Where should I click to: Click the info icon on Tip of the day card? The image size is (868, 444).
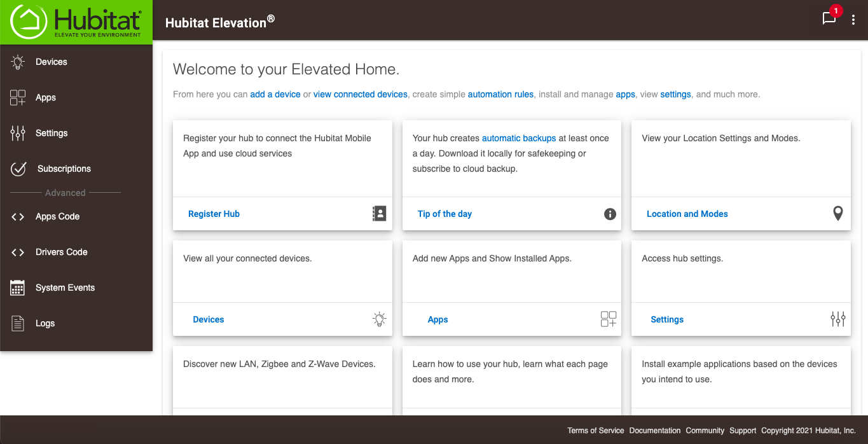pos(610,214)
